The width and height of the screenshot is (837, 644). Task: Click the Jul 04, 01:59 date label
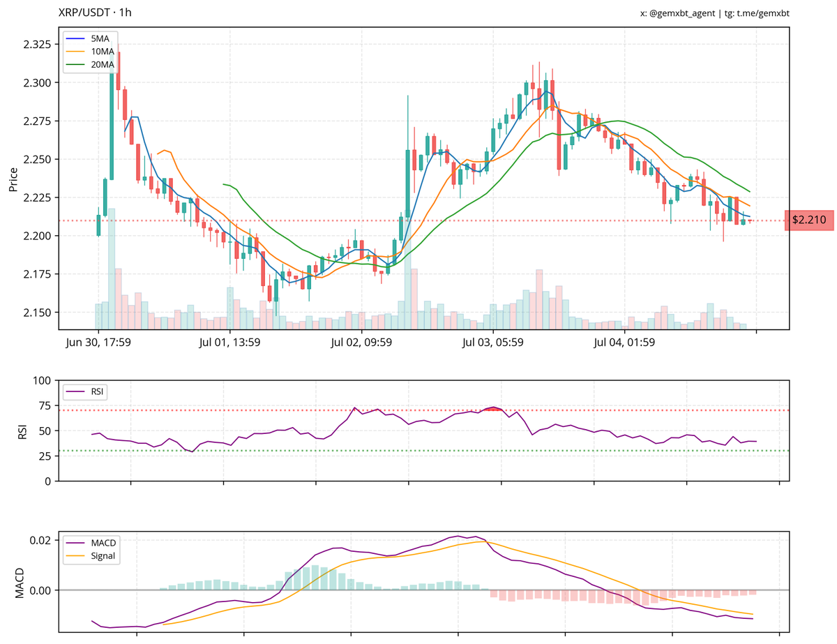625,343
